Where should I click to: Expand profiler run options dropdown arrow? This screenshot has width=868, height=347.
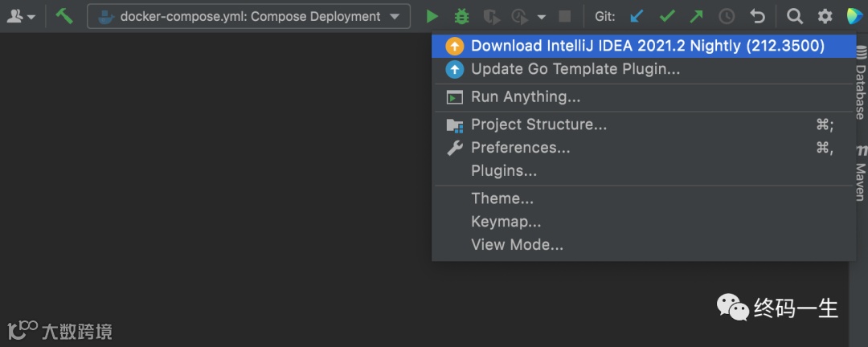click(x=542, y=16)
